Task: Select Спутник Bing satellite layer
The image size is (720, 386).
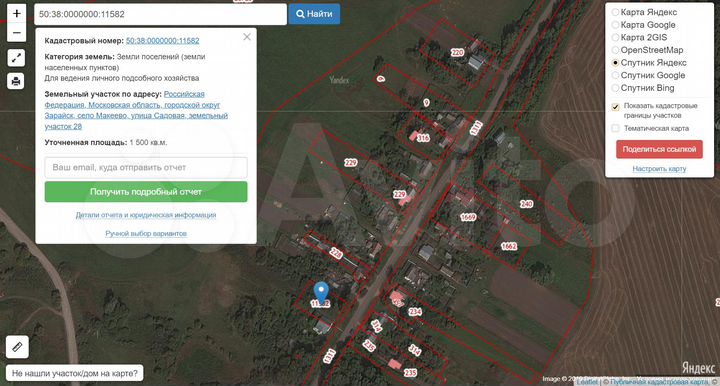Action: click(x=615, y=88)
